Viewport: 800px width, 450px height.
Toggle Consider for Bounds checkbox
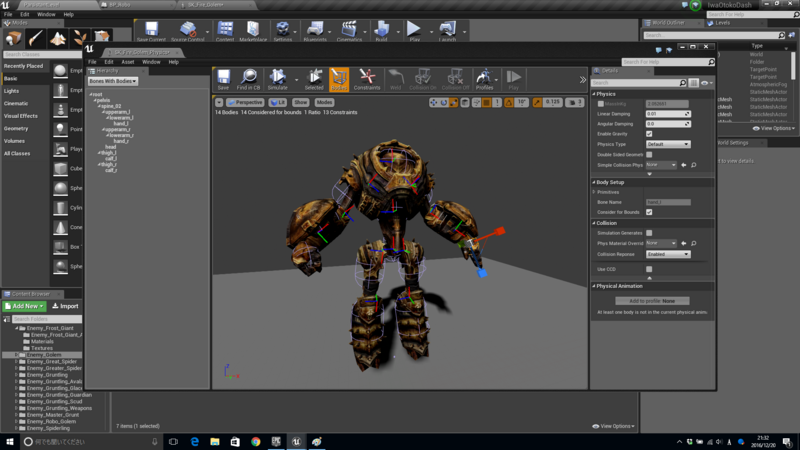pyautogui.click(x=649, y=212)
